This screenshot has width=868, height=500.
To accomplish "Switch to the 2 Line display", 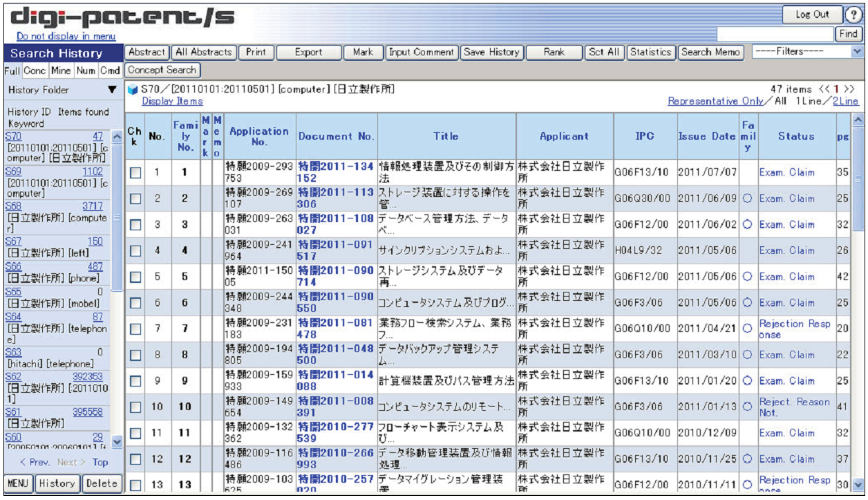I will [x=845, y=101].
